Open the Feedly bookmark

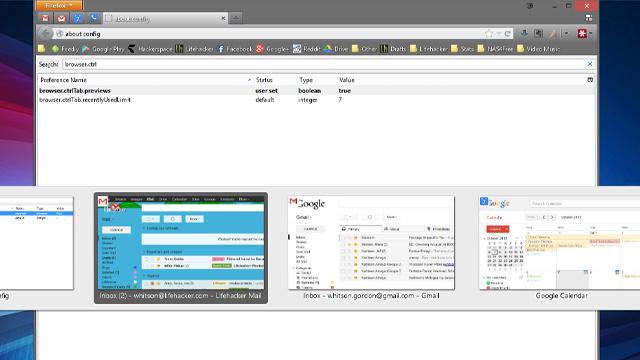65,49
